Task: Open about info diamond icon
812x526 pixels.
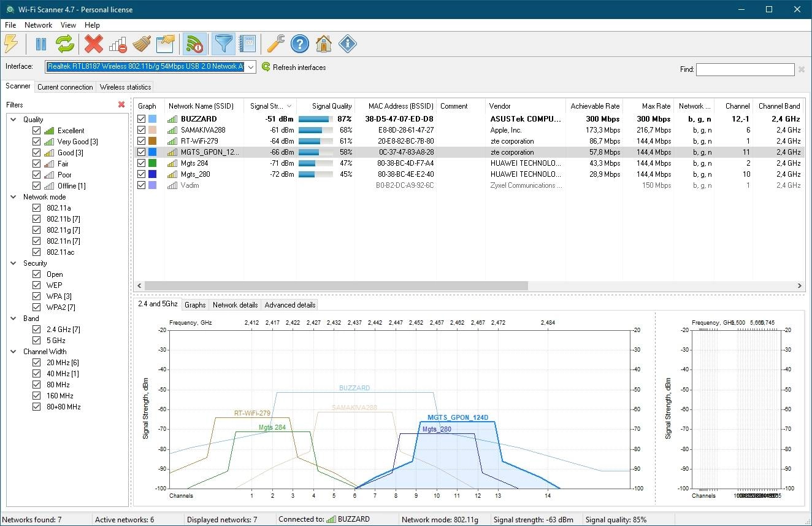Action: [348, 44]
